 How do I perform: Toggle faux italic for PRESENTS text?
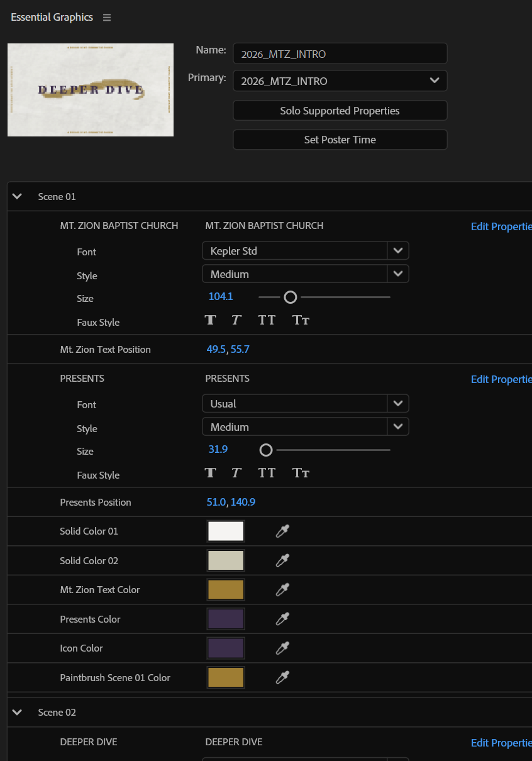(236, 472)
